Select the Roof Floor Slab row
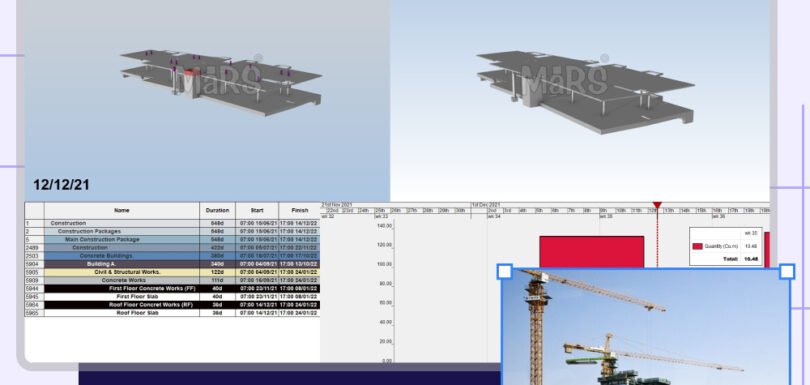 click(x=173, y=313)
